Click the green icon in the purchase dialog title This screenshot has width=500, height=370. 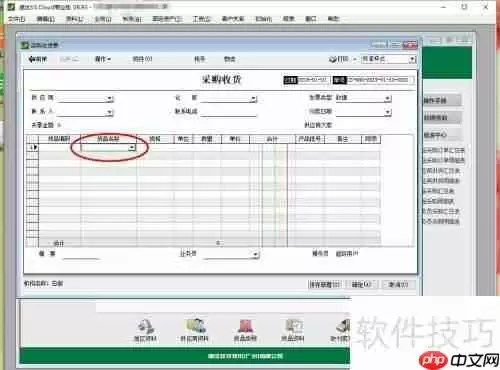(25, 45)
